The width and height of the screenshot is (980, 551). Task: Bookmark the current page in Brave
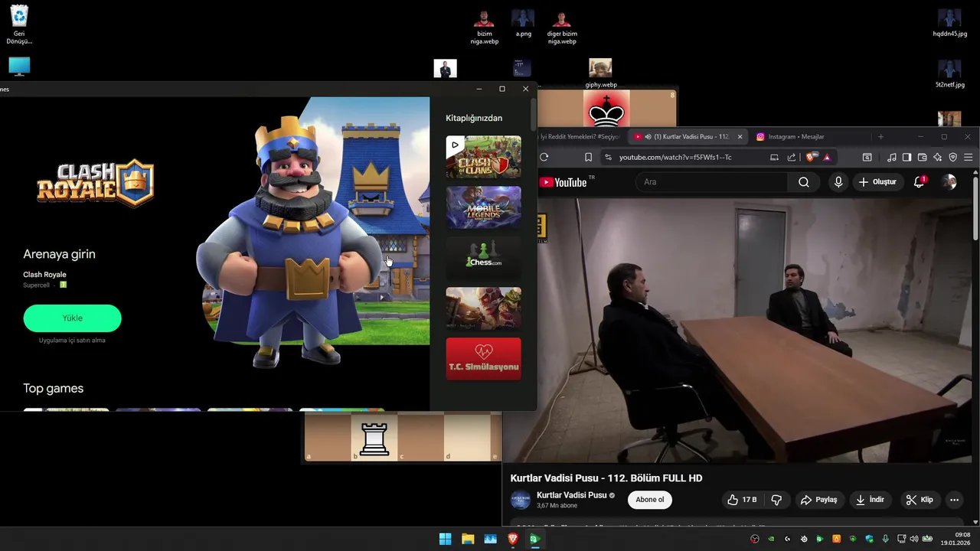point(588,157)
